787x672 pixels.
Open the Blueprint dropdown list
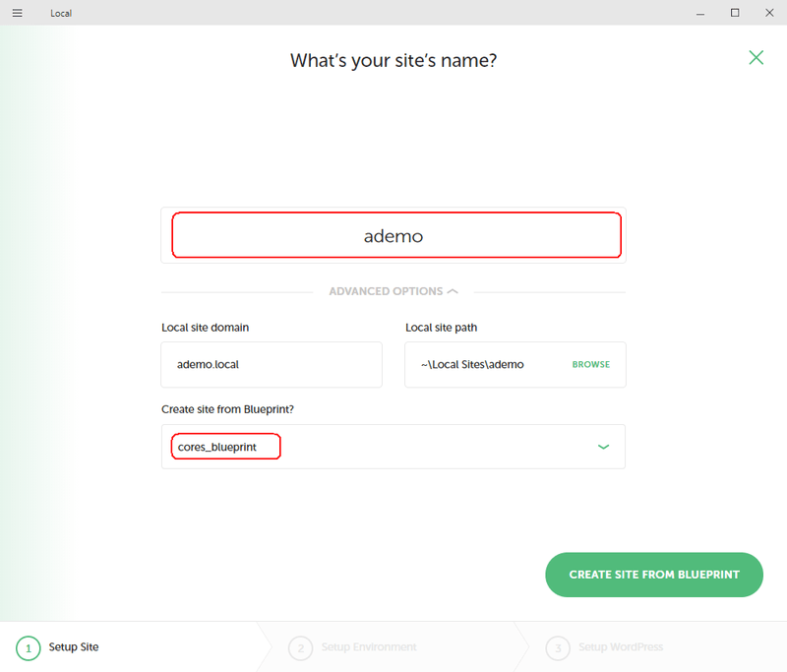(393, 447)
